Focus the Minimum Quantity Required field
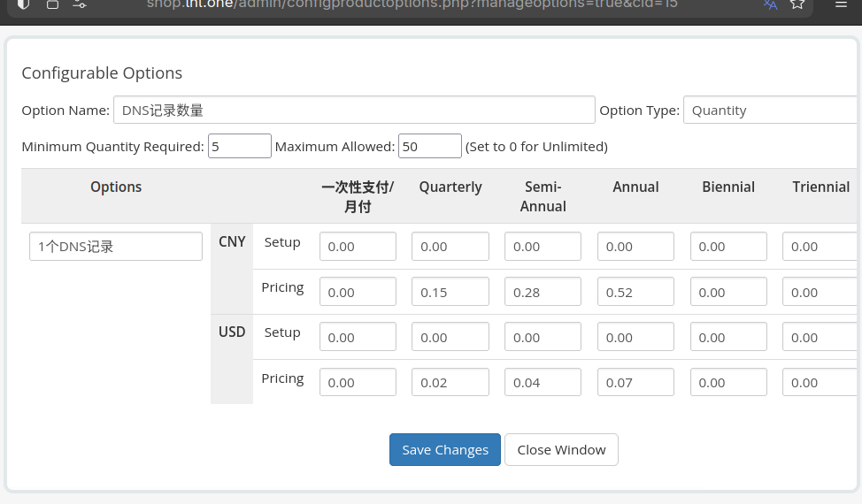Screen dimensions: 862x504 239,146
